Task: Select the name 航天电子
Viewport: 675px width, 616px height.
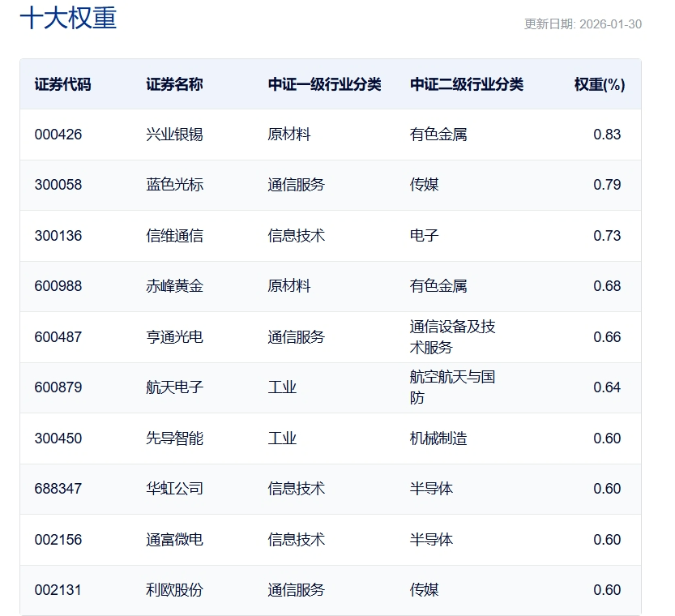Action: [174, 387]
